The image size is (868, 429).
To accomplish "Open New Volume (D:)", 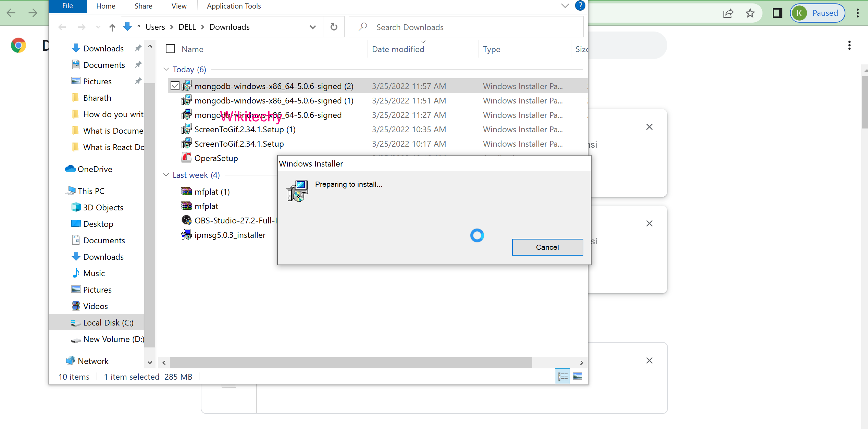I will [x=113, y=339].
